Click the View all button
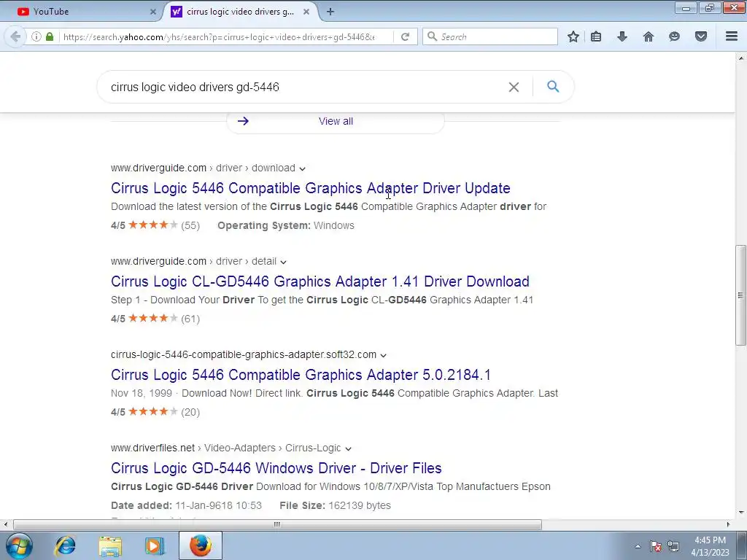The image size is (747, 560). tap(336, 122)
